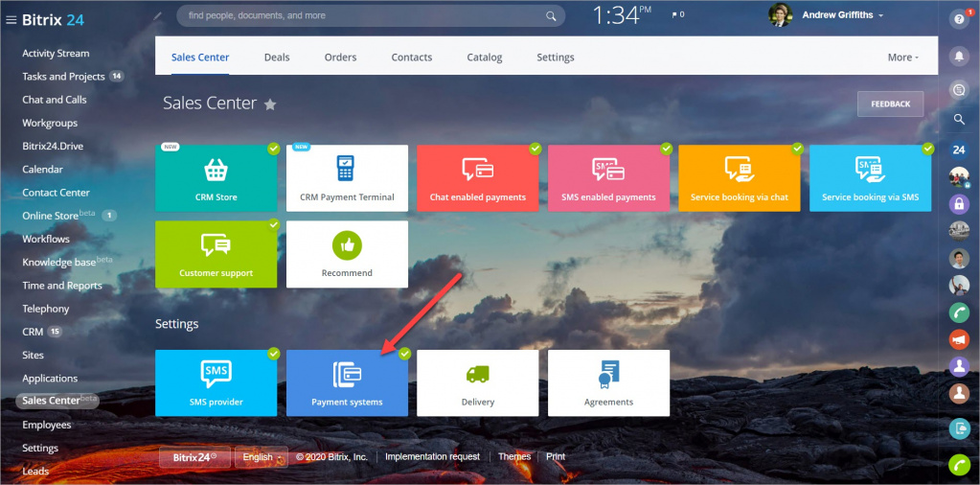Image resolution: width=980 pixels, height=485 pixels.
Task: Open the Agreements settings tile
Action: [608, 383]
